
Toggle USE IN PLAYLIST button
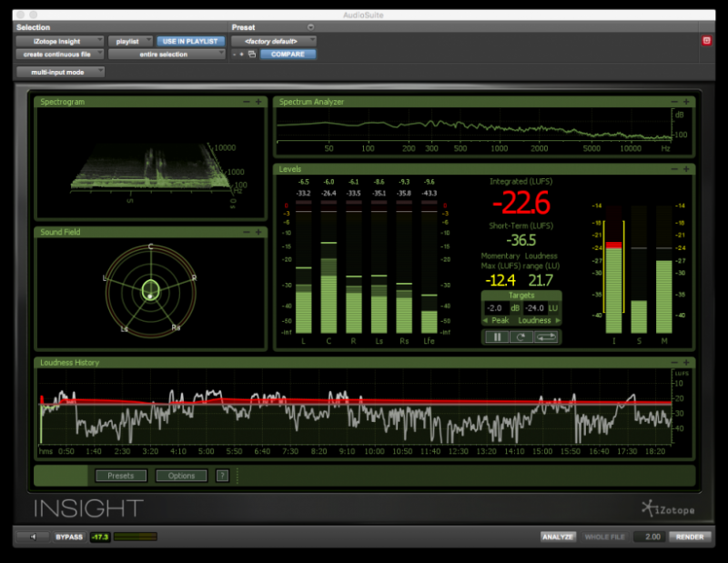(x=190, y=41)
